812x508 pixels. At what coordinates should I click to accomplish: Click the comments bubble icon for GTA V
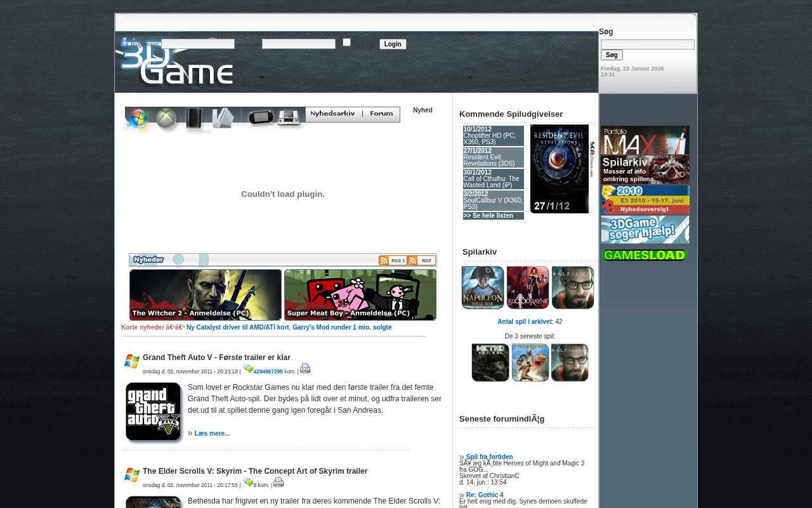tap(248, 368)
